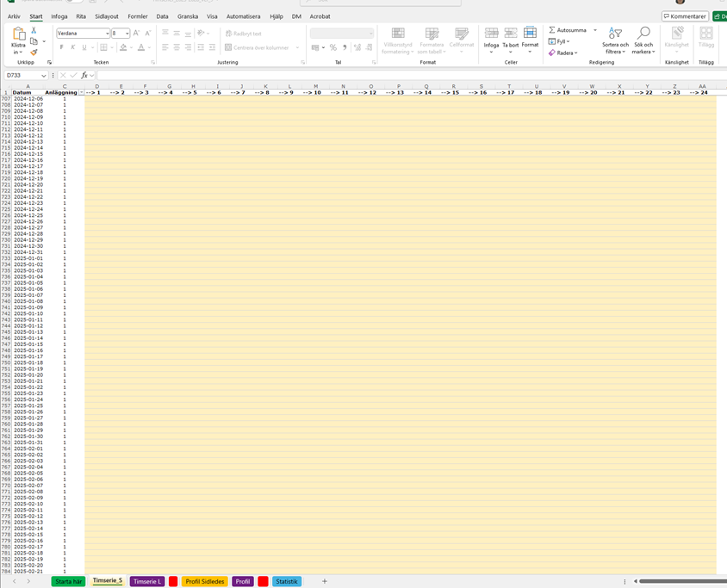Screen dimensions: 727x588
Task: Switch to the Statistik sheet tab
Action: tap(286, 582)
